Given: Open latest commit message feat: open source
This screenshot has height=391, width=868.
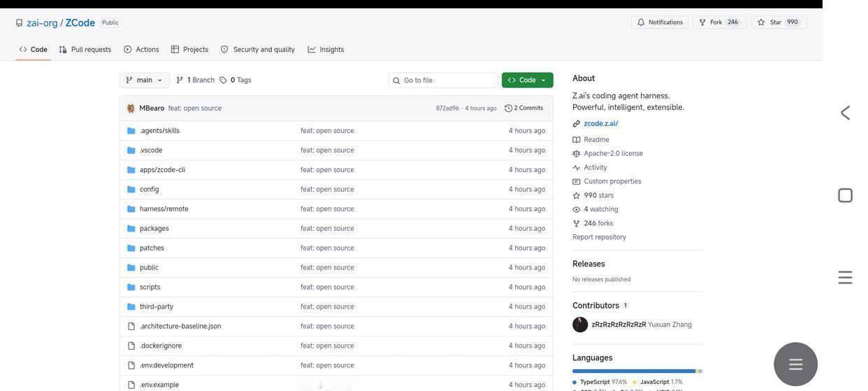Looking at the screenshot, I should point(195,108).
